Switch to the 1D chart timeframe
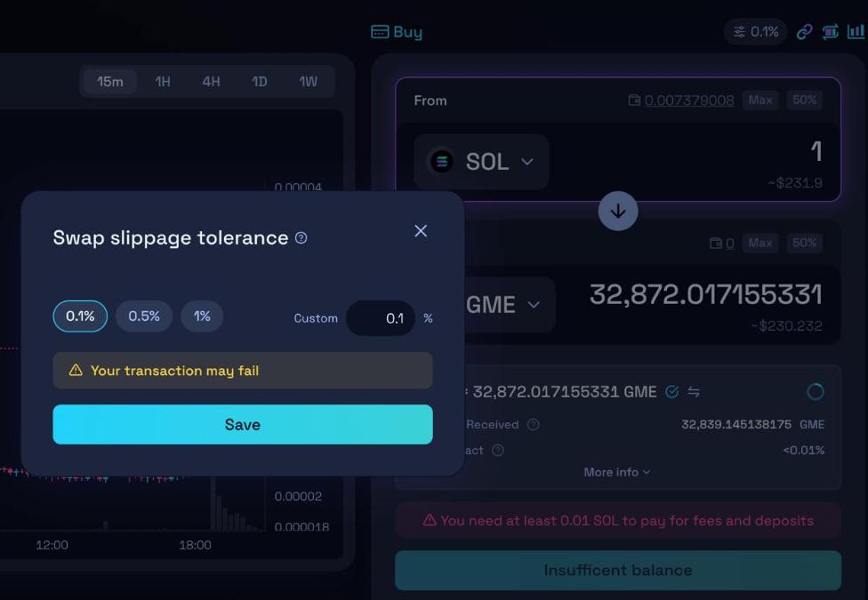 pos(259,82)
